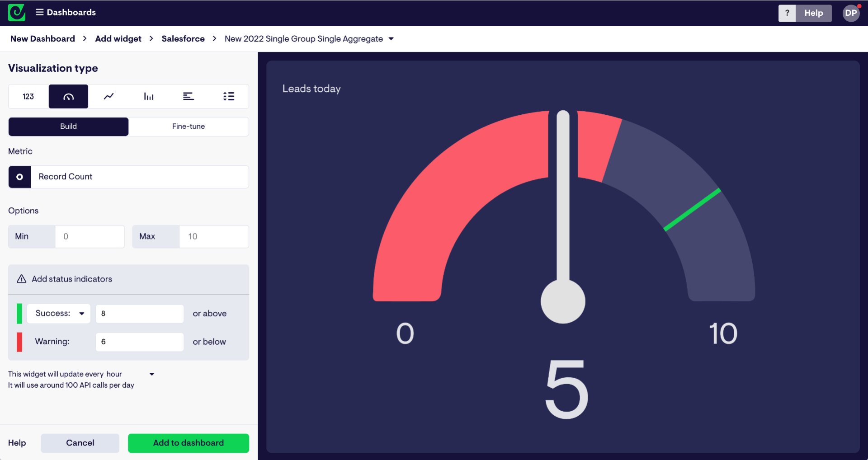The image size is (868, 460).
Task: Go to Salesforce breadcrumb
Action: 183,39
